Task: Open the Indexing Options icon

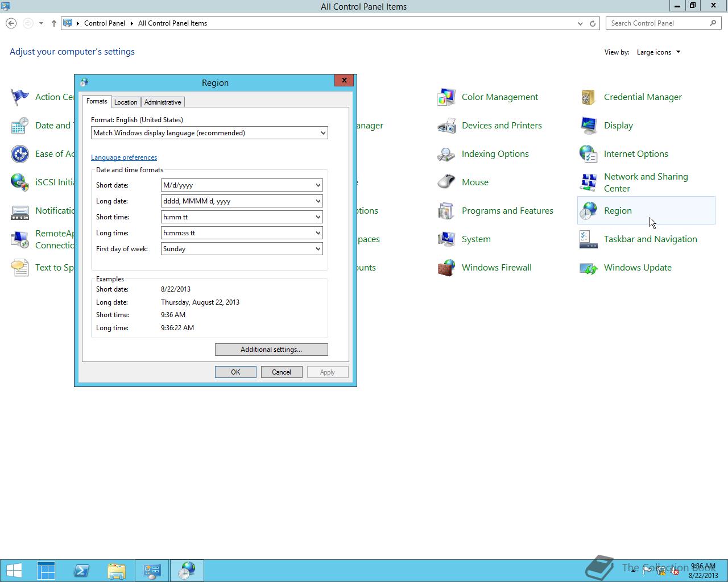Action: coord(446,154)
